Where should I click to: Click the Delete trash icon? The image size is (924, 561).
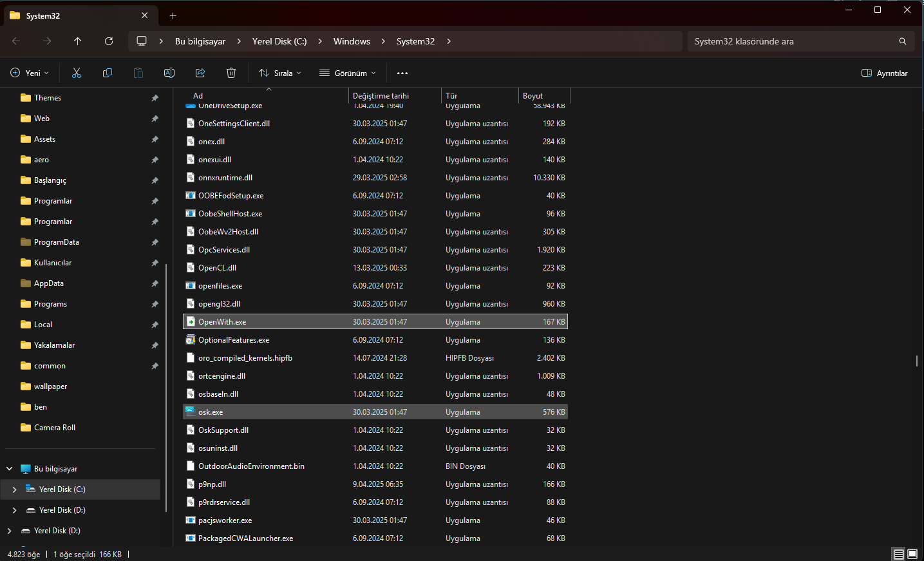[231, 73]
